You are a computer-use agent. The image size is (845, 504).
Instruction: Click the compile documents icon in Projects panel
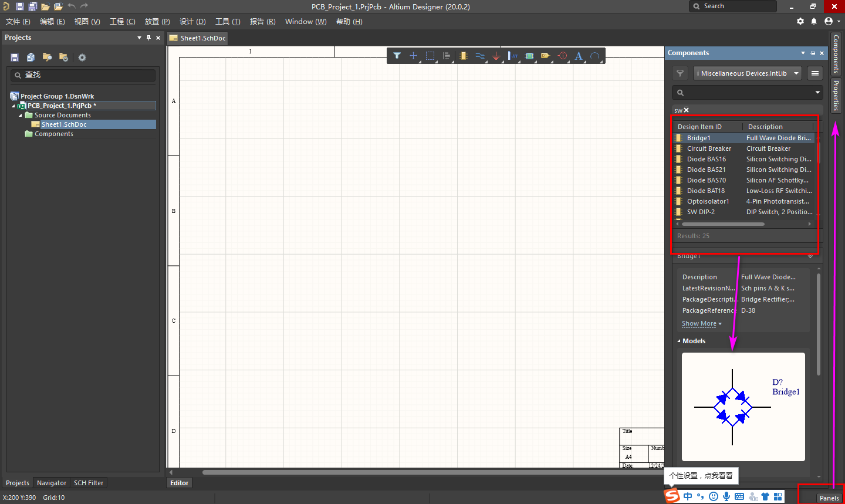31,57
